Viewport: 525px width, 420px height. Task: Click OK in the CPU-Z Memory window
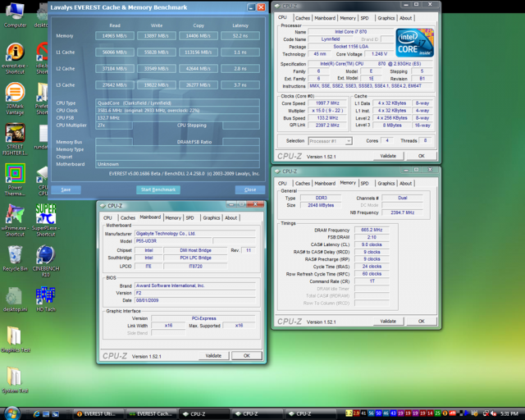click(x=421, y=322)
